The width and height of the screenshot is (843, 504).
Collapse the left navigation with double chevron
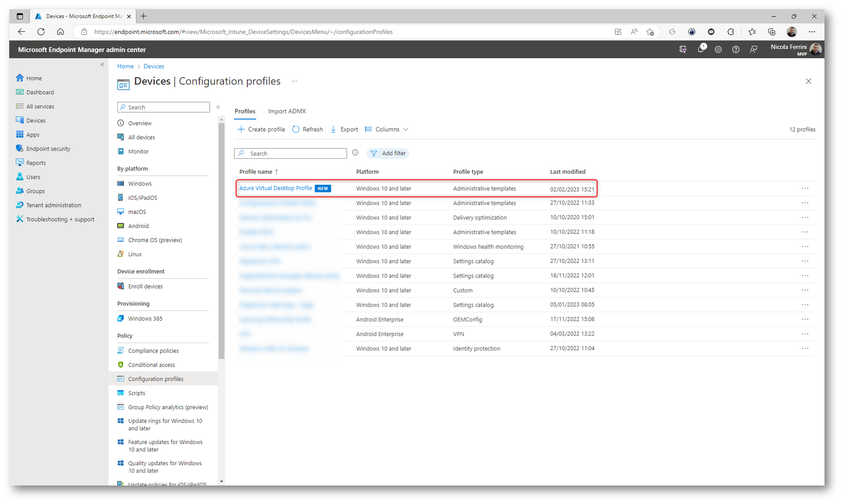[x=102, y=64]
